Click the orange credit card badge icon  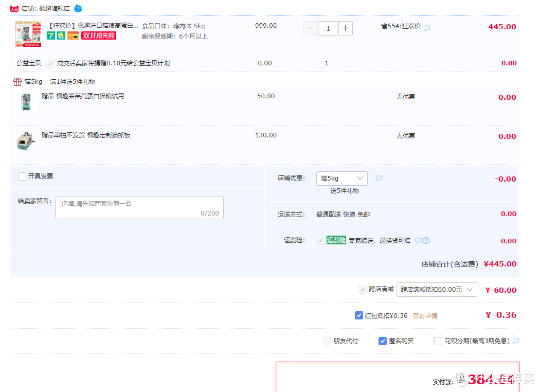(x=73, y=35)
